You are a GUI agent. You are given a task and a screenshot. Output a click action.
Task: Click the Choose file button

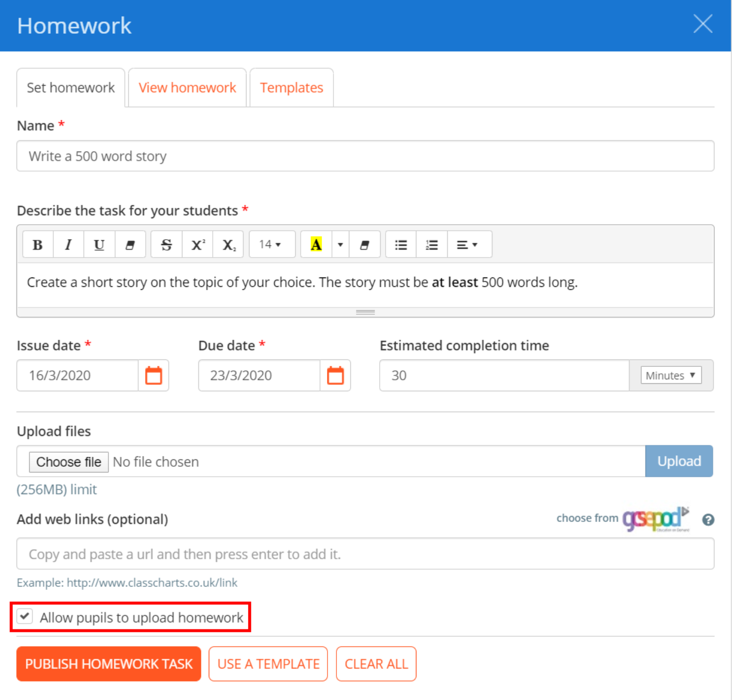pyautogui.click(x=68, y=461)
